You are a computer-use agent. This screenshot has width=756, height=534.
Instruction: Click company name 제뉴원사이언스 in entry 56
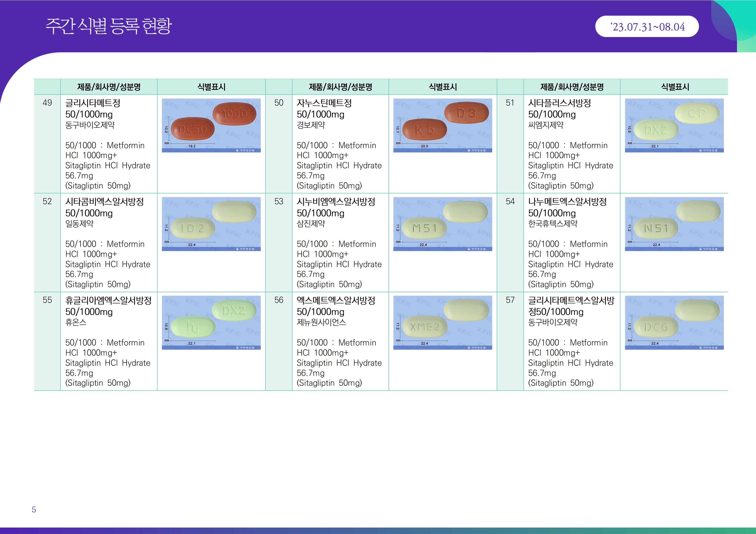click(x=321, y=322)
